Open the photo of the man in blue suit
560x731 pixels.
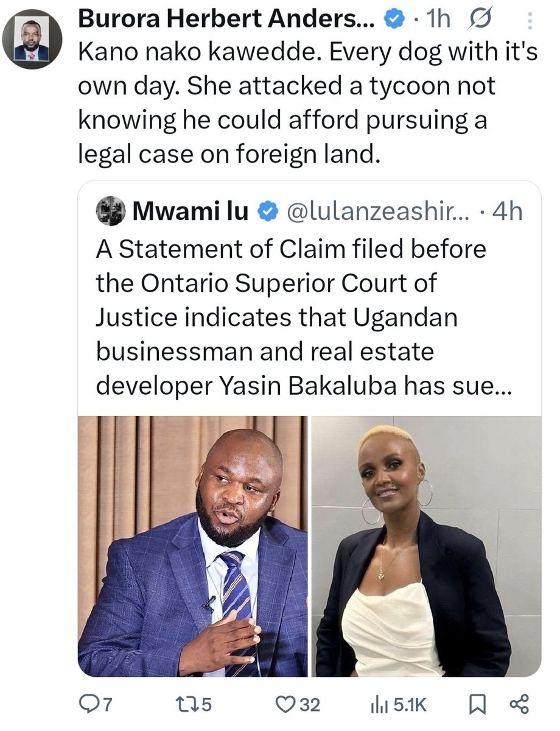[x=192, y=546]
